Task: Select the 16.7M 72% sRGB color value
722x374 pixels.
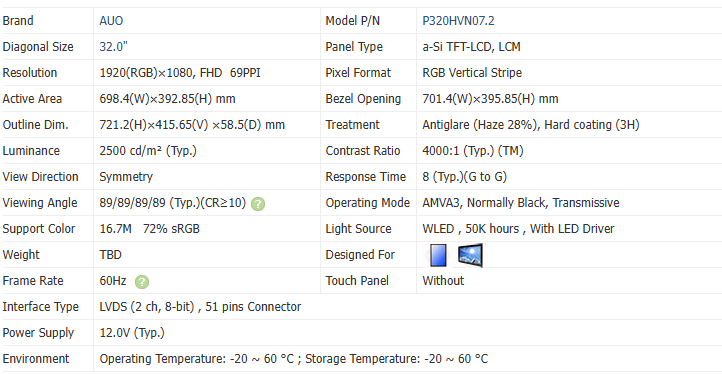Action: click(150, 229)
